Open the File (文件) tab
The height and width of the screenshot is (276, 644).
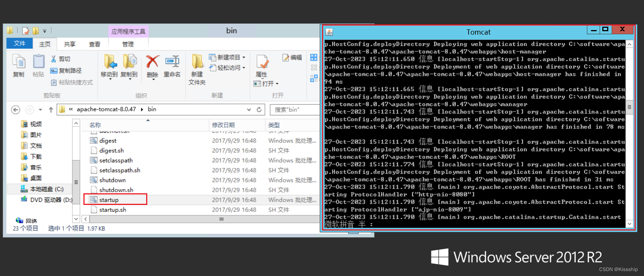(x=20, y=43)
